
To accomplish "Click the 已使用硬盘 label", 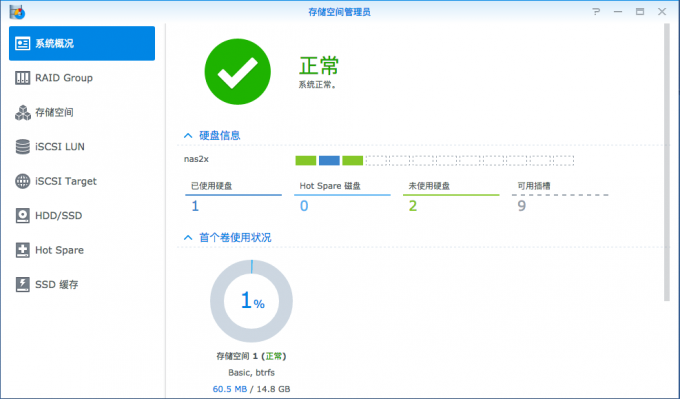I will point(212,186).
